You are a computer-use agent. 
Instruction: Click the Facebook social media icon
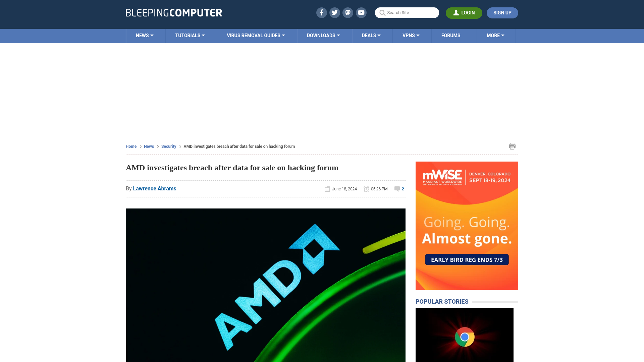tap(321, 12)
